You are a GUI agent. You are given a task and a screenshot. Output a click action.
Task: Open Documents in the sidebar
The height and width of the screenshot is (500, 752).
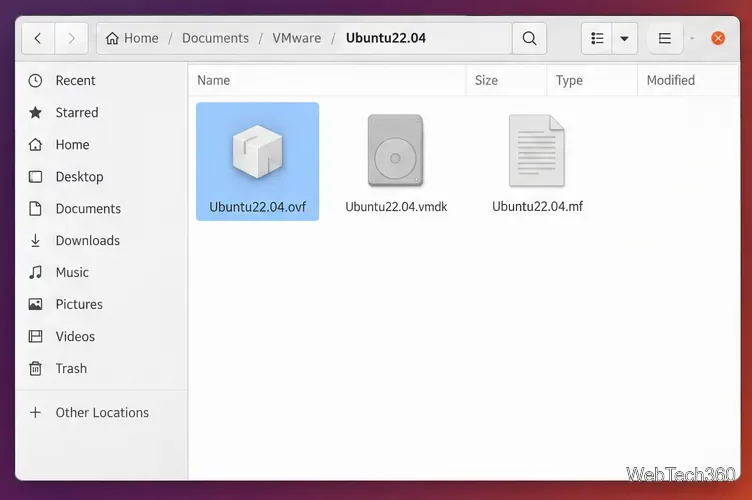[x=101, y=209]
